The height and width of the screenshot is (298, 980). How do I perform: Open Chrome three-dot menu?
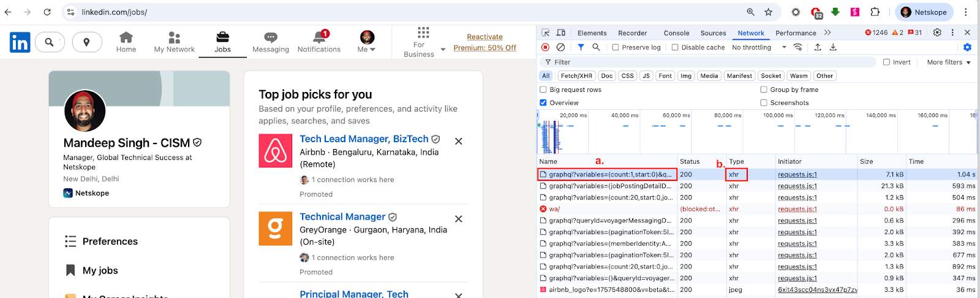(966, 12)
